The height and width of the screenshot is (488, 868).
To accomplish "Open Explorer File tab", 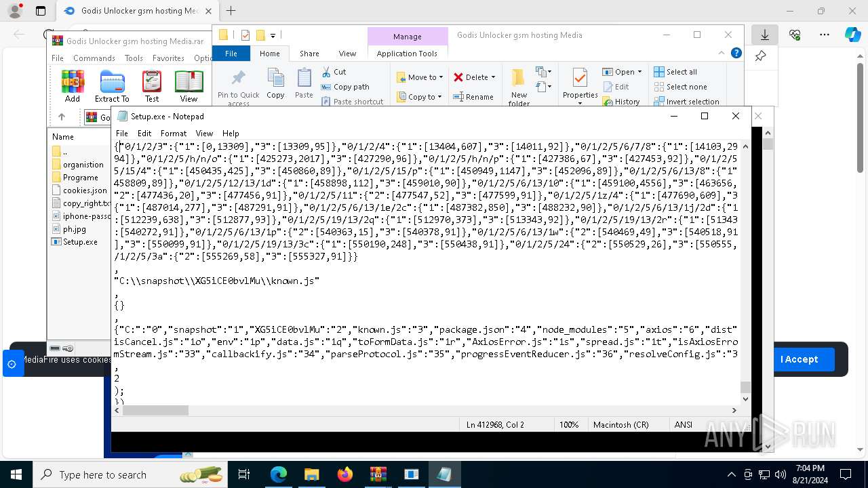I will pos(231,54).
